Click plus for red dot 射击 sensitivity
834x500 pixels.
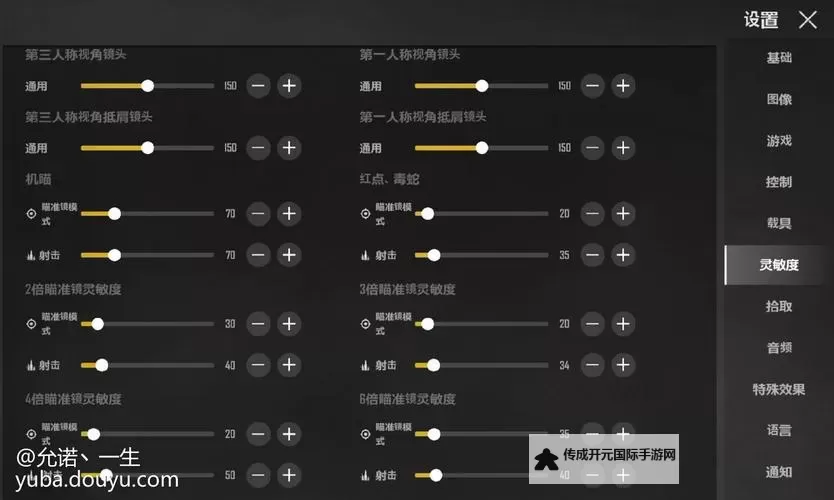(623, 255)
